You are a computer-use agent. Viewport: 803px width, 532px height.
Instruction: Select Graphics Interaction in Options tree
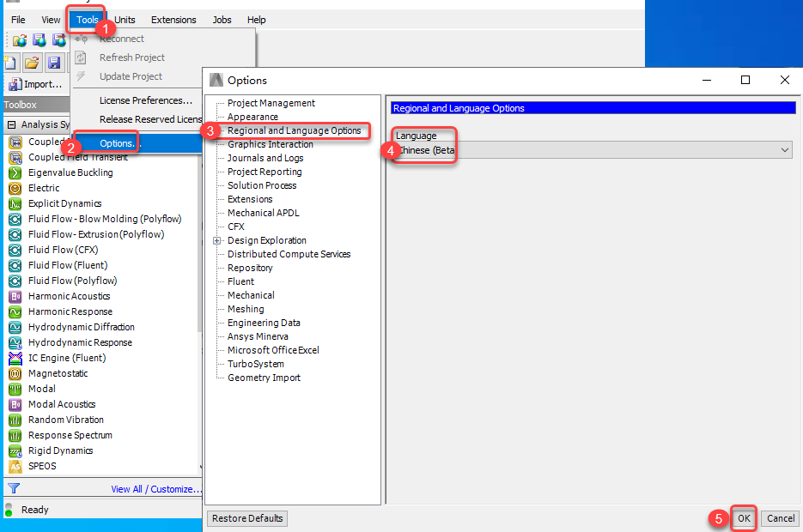coord(270,144)
